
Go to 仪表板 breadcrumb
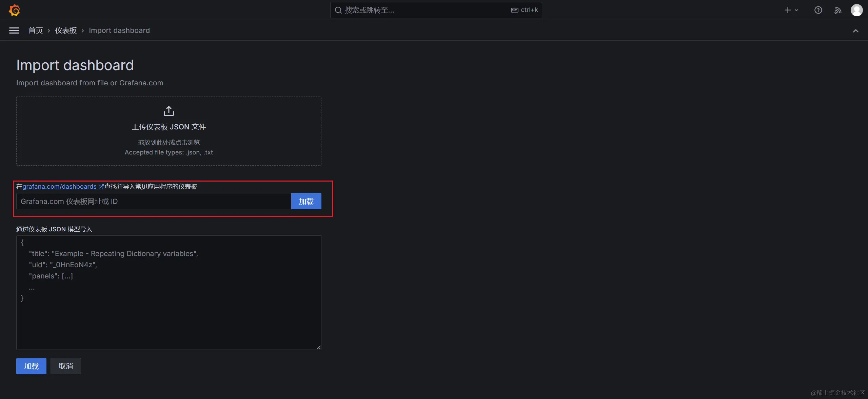66,30
